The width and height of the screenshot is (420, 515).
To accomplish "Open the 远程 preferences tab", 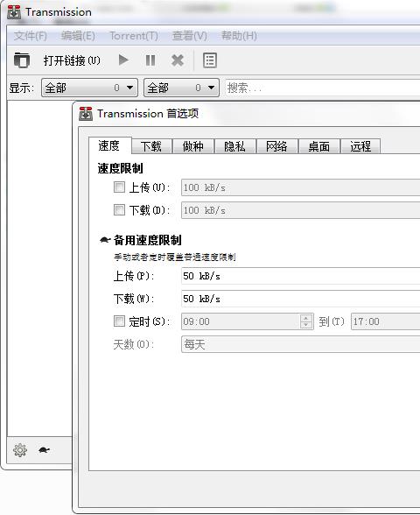I will tap(360, 146).
